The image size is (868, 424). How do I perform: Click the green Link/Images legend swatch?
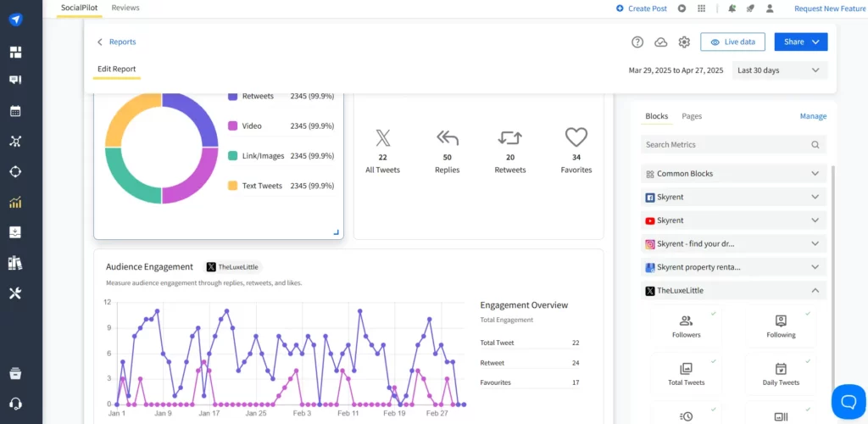(233, 156)
